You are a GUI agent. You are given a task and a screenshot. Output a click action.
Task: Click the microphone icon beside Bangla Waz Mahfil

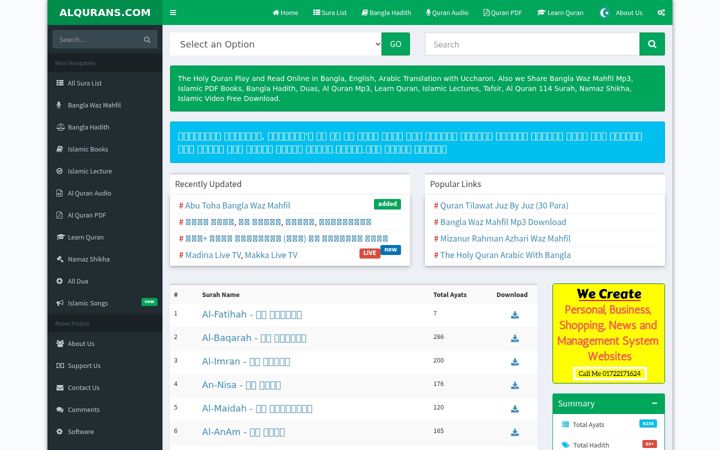point(59,105)
